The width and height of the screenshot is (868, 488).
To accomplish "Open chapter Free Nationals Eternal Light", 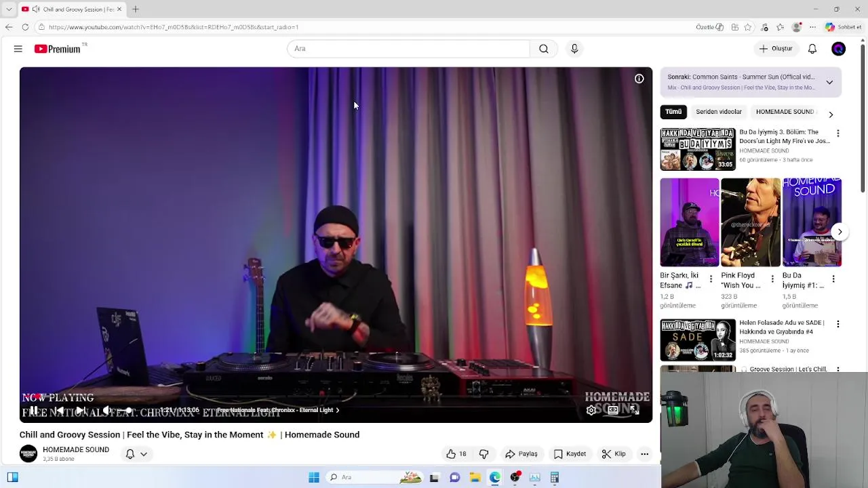I will pos(278,410).
